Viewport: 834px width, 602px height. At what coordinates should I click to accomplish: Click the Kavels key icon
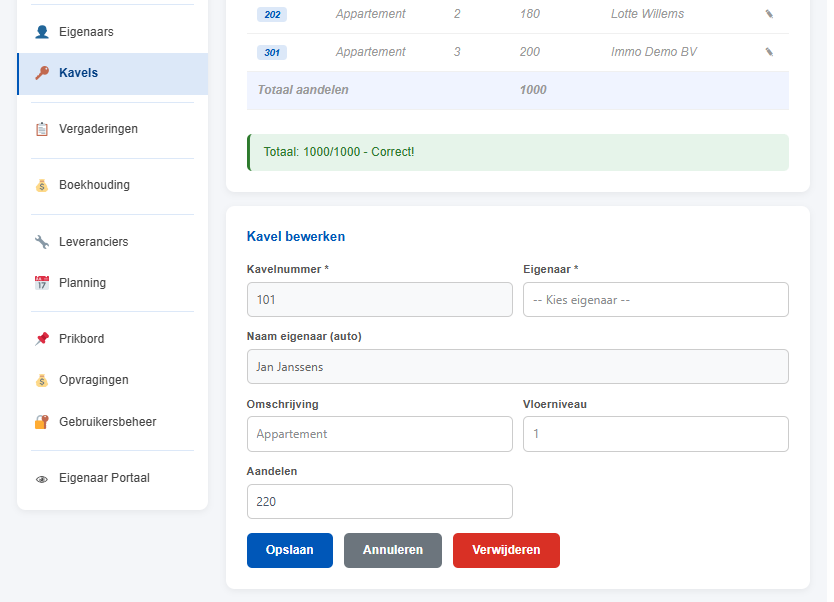click(41, 73)
